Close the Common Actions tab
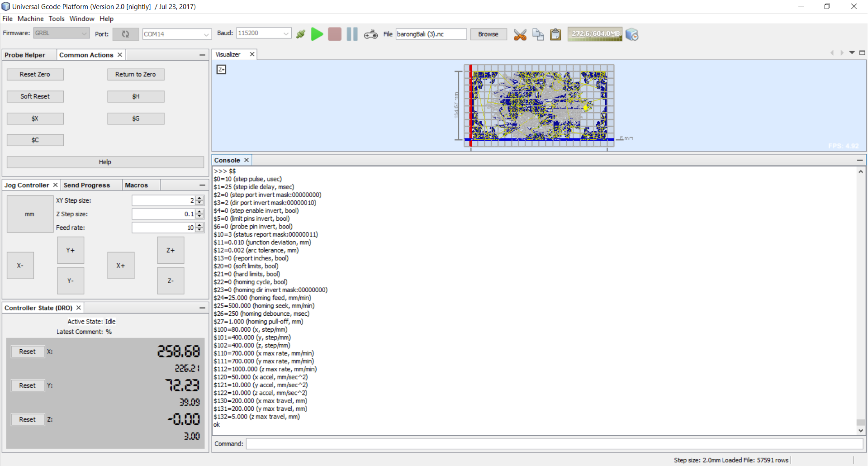 tap(120, 55)
